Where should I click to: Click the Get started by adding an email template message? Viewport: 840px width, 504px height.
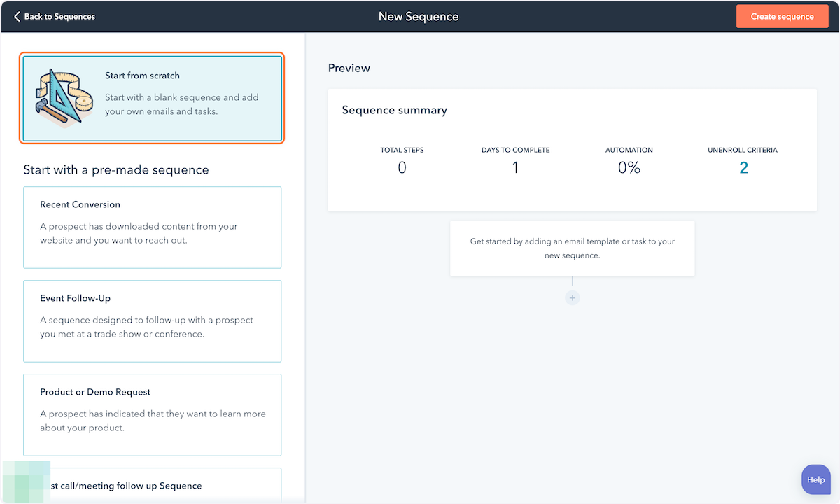click(x=573, y=248)
